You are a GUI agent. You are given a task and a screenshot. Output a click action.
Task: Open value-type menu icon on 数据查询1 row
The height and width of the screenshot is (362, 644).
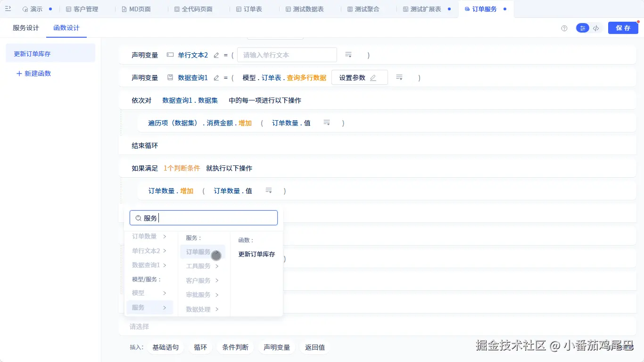point(399,77)
